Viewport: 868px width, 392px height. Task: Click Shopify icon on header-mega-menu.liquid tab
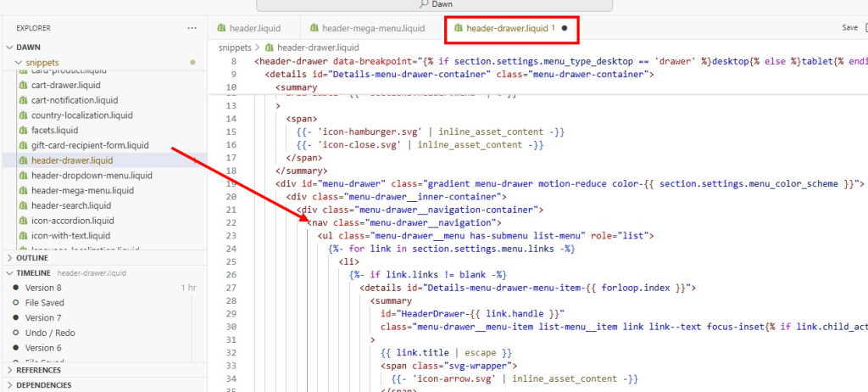pyautogui.click(x=312, y=28)
